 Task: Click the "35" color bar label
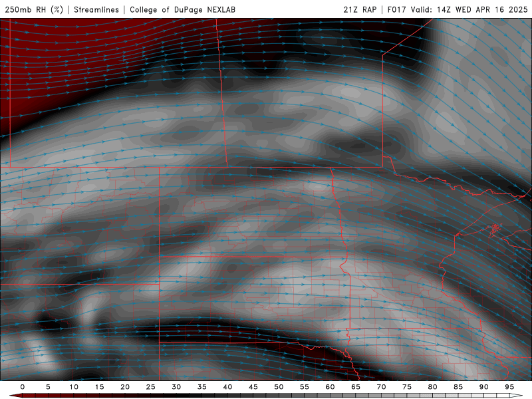pyautogui.click(x=202, y=387)
